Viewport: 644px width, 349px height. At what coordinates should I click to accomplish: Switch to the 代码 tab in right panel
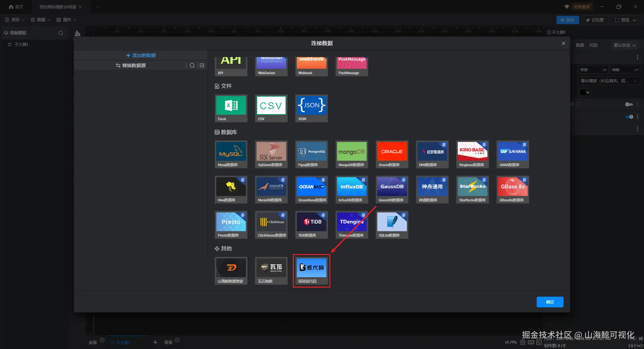593,45
